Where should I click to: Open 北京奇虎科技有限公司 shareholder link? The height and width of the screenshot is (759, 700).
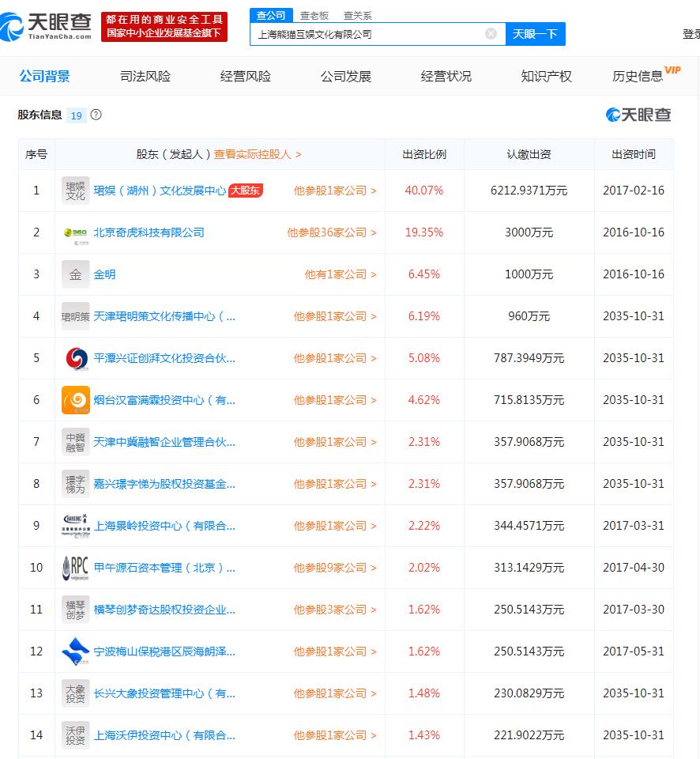pos(149,232)
